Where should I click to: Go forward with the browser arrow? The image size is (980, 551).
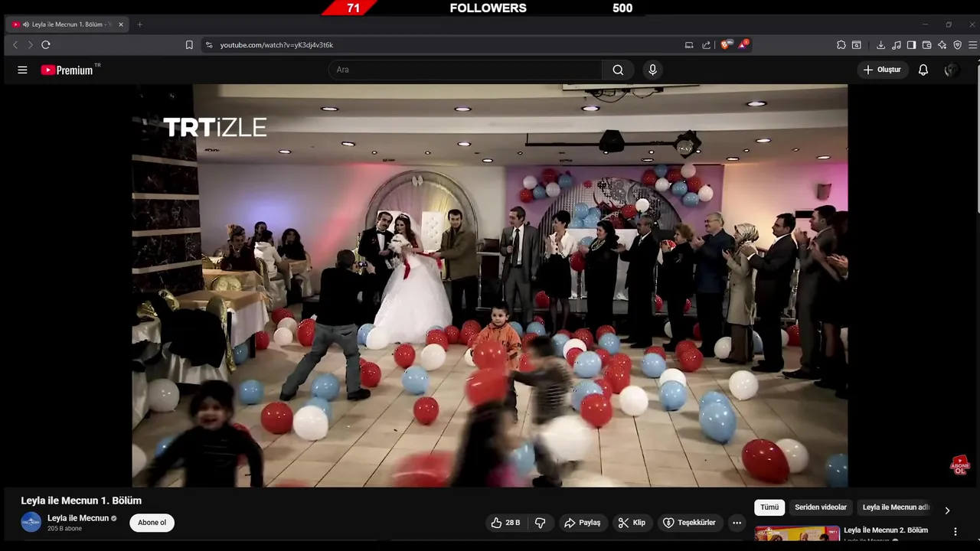pyautogui.click(x=31, y=45)
